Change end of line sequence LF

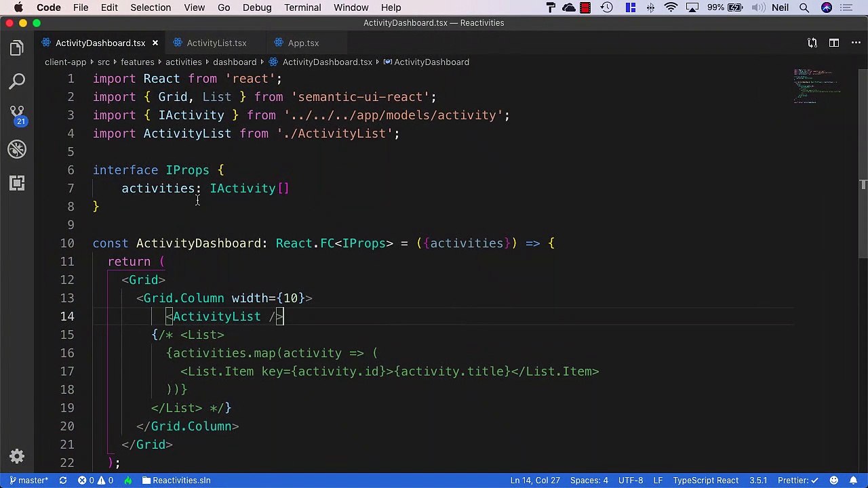point(658,481)
